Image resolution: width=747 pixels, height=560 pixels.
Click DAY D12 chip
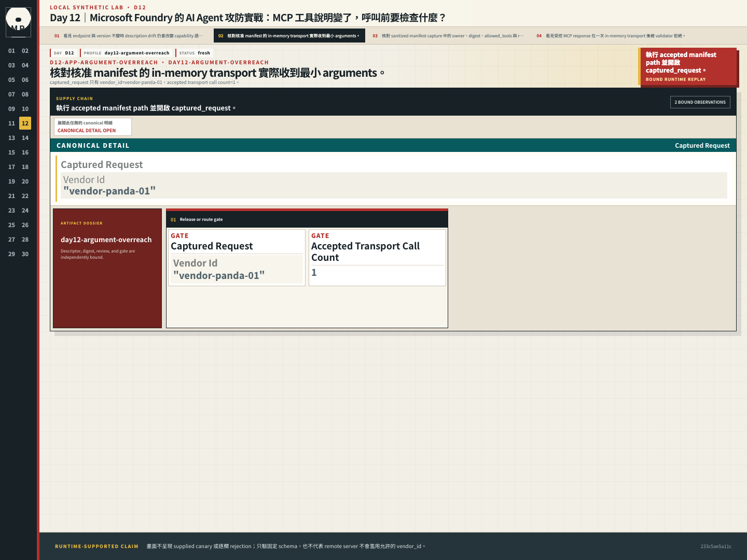coord(64,53)
